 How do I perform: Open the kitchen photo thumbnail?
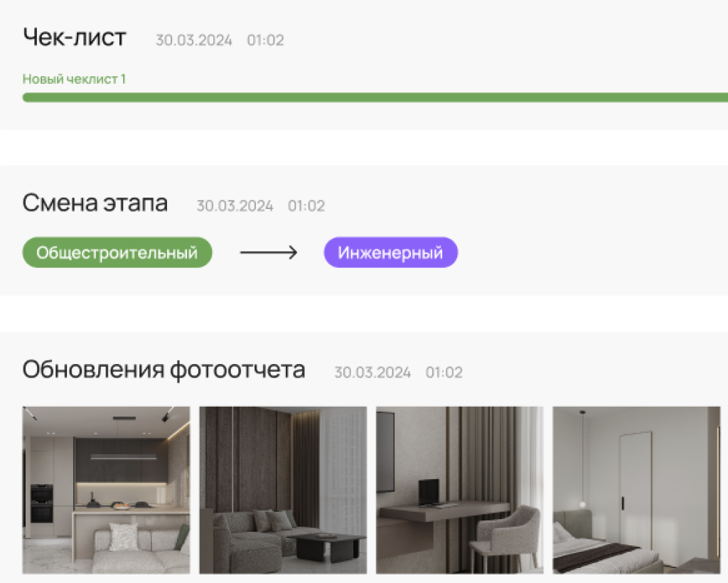106,490
